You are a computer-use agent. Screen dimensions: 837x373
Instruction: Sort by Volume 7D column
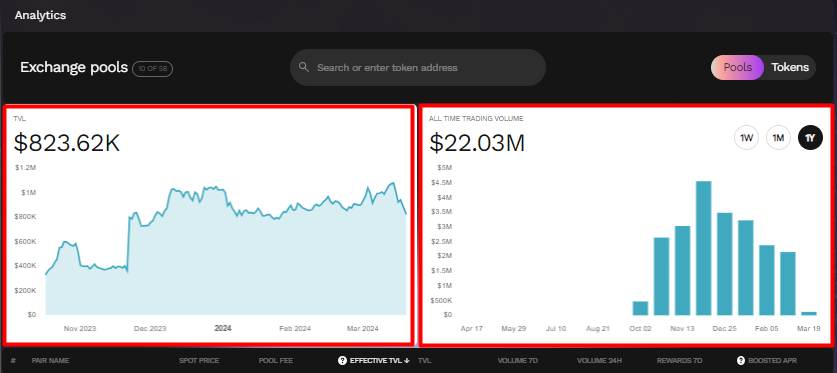[x=517, y=361]
